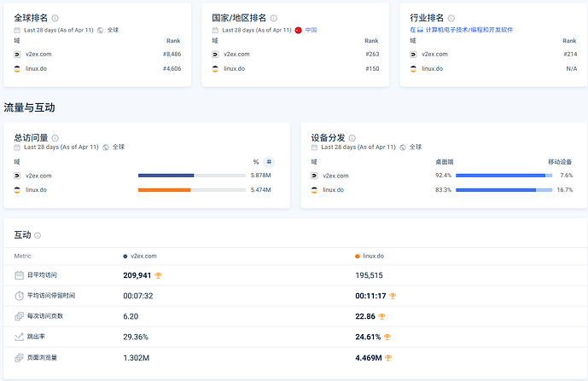Click 日平均访问 calendar metric icon

pyautogui.click(x=19, y=275)
